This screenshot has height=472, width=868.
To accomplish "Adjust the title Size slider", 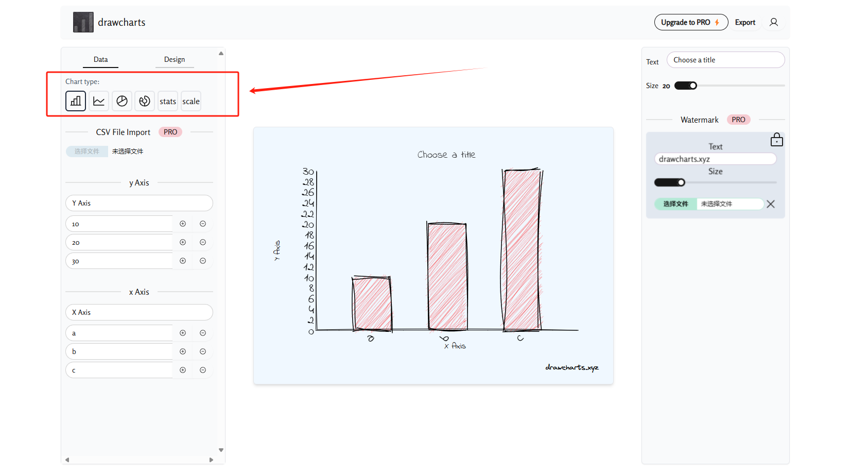I will [x=730, y=86].
